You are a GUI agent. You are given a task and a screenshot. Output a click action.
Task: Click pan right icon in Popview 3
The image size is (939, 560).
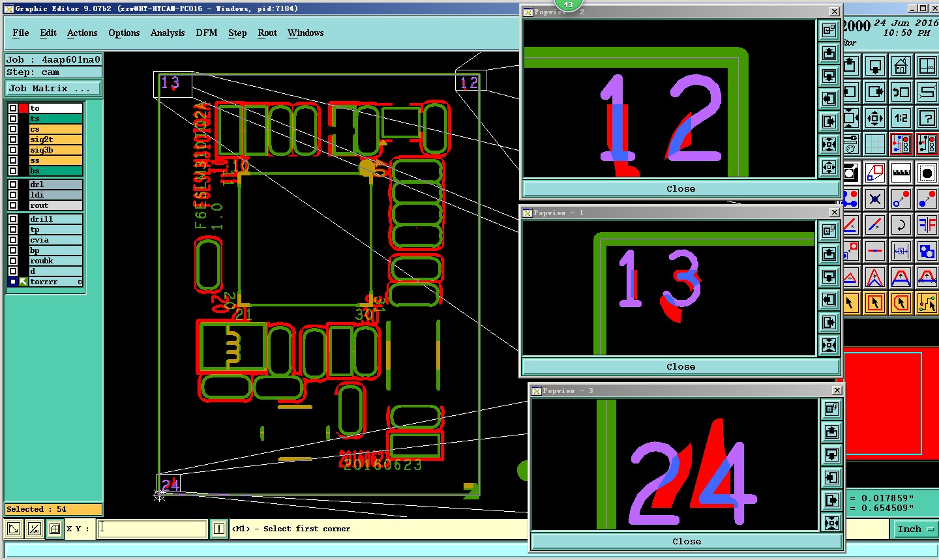[x=831, y=500]
